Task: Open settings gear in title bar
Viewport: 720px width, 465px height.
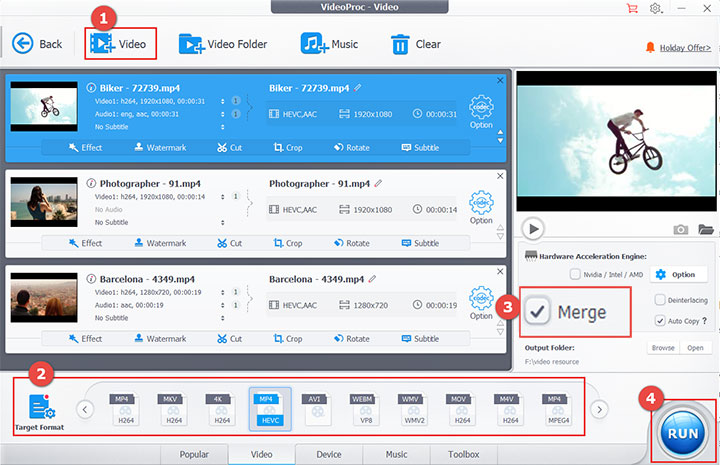Action: click(x=656, y=8)
